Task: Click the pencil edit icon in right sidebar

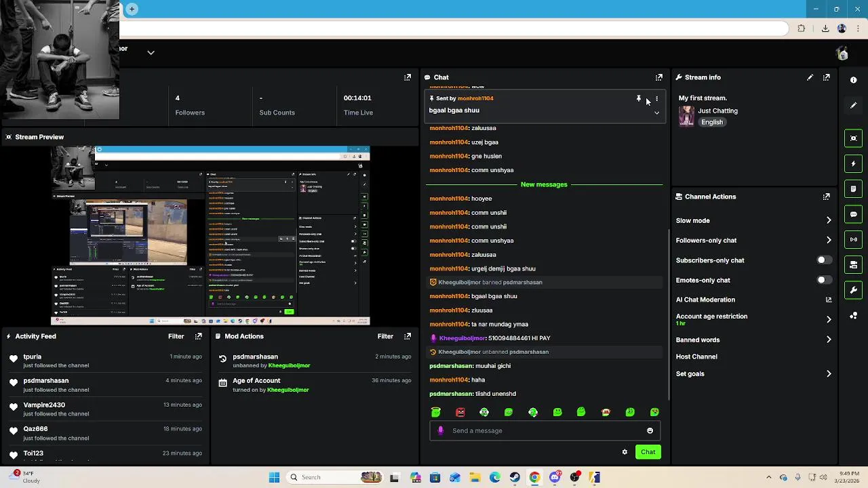Action: [853, 105]
